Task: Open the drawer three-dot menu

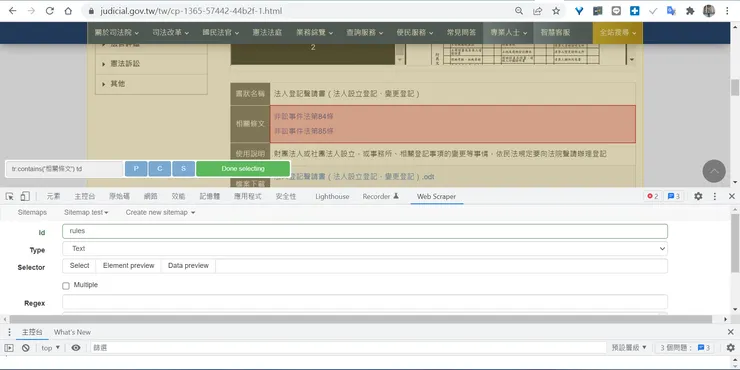Action: 9,332
